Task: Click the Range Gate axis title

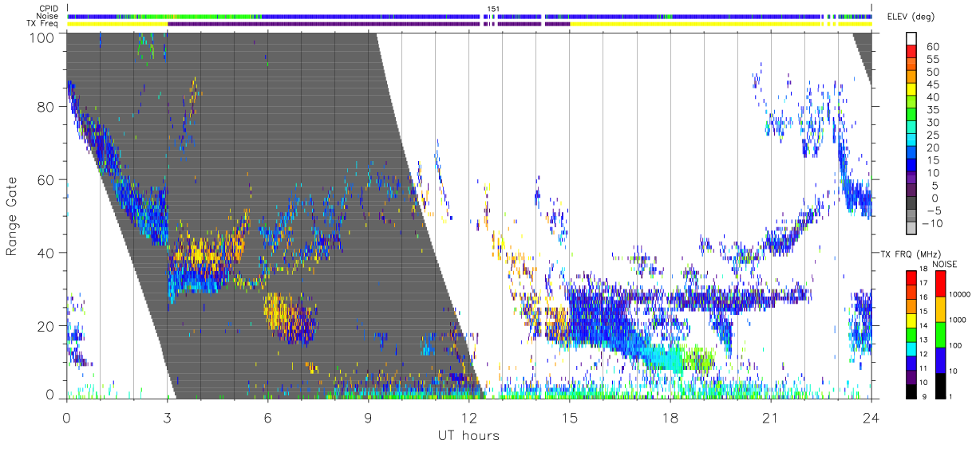Action: (12, 217)
